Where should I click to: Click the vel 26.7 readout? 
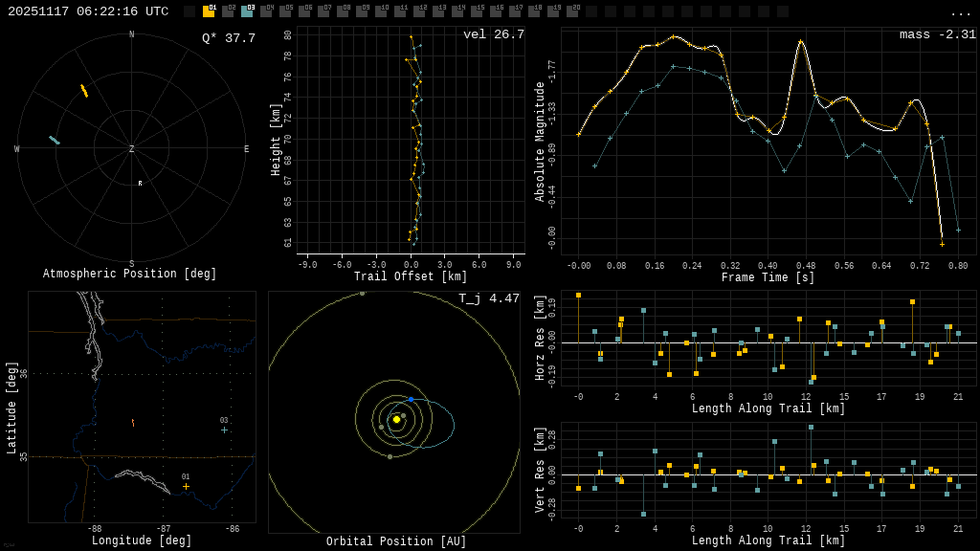point(493,35)
